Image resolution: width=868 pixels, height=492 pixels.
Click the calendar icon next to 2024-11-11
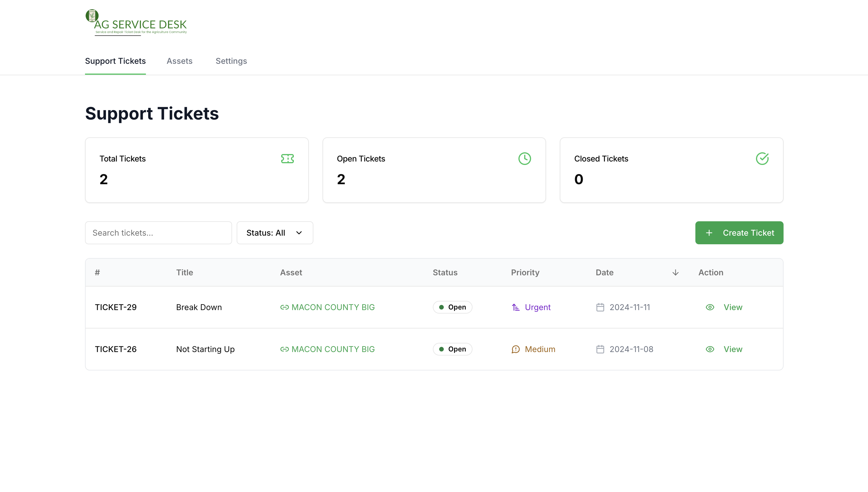click(x=601, y=307)
